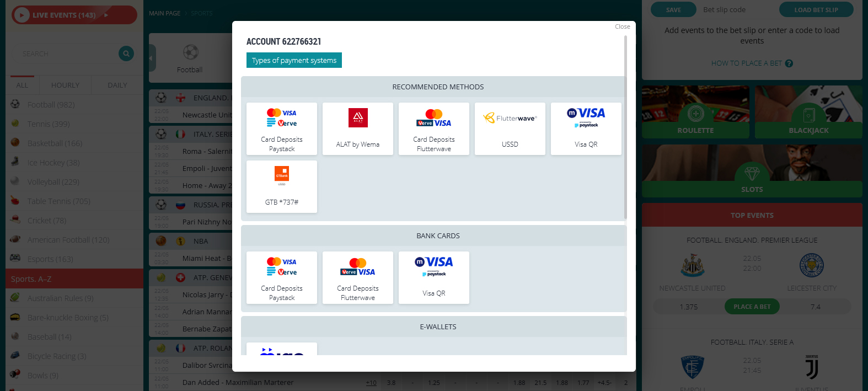Viewport: 868px width, 391px height.
Task: Open HOW TO PLACE A BET help
Action: pyautogui.click(x=752, y=63)
